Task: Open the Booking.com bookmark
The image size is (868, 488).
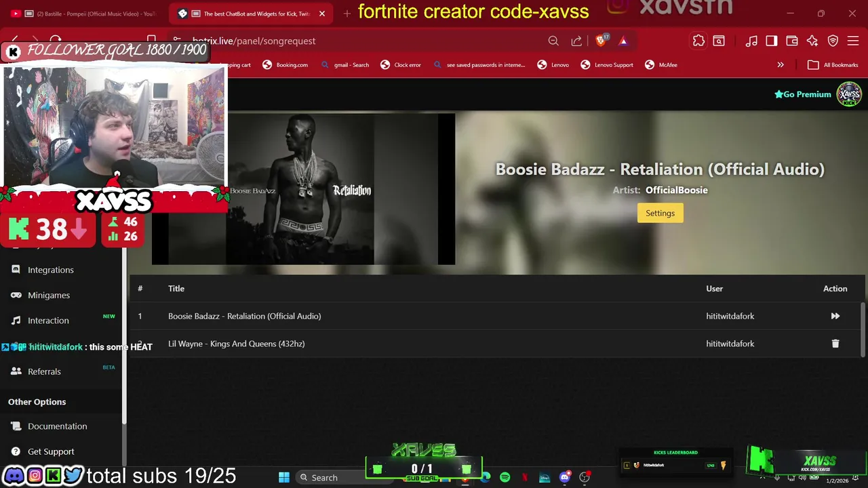Action: click(285, 65)
